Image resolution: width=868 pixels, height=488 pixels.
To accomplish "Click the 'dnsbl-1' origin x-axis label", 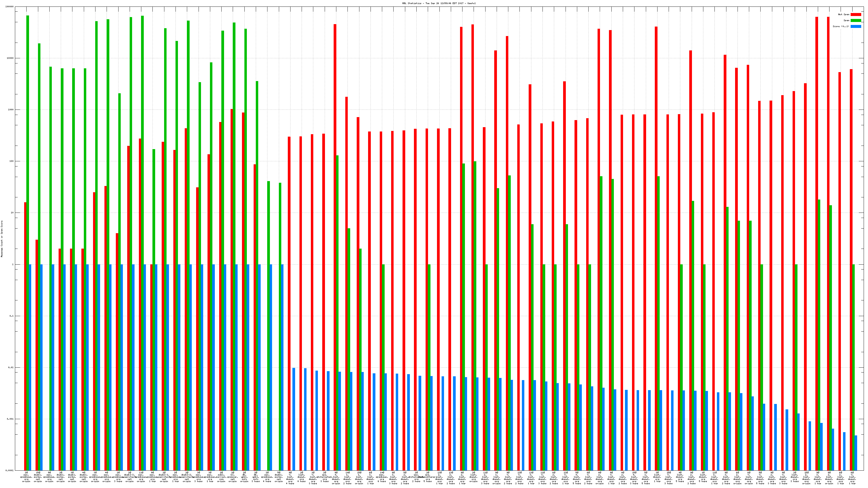I will pyautogui.click(x=164, y=477).
